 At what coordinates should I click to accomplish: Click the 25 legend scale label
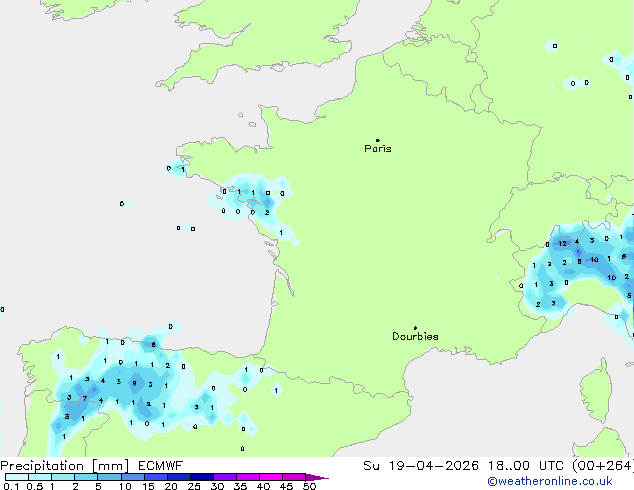pos(194,486)
